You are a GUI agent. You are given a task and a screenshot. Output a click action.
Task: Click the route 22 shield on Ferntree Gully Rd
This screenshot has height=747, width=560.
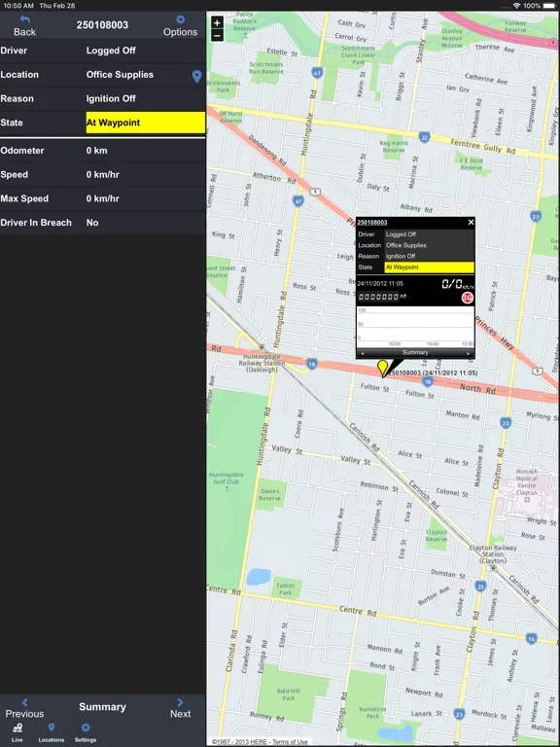tap(424, 137)
